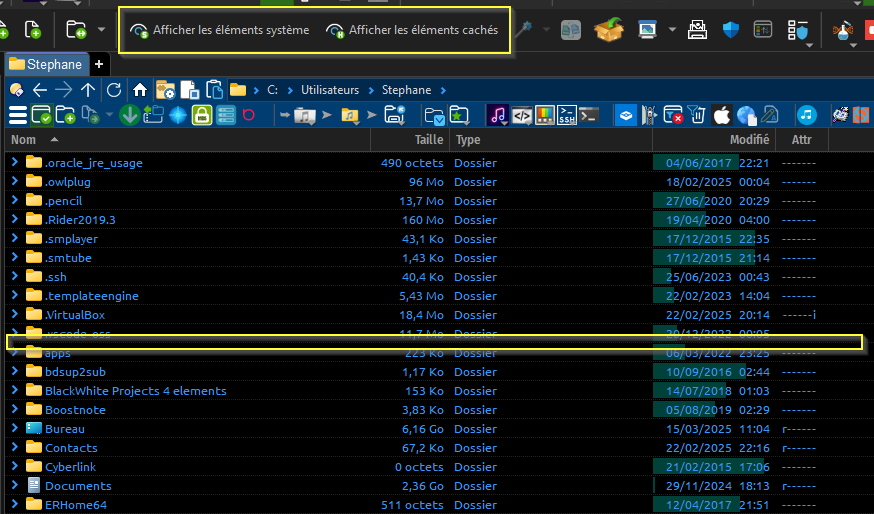Open the SSH terminal icon
The image size is (874, 514).
[x=568, y=115]
